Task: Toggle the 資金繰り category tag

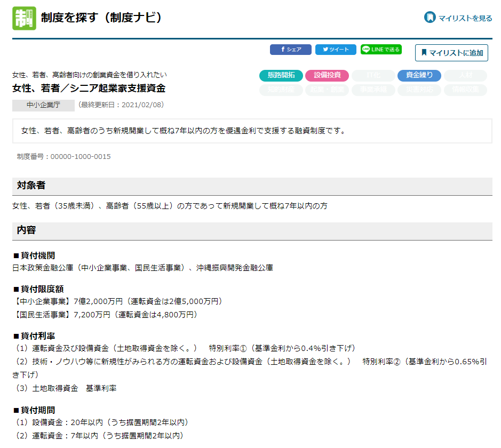Action: click(419, 76)
